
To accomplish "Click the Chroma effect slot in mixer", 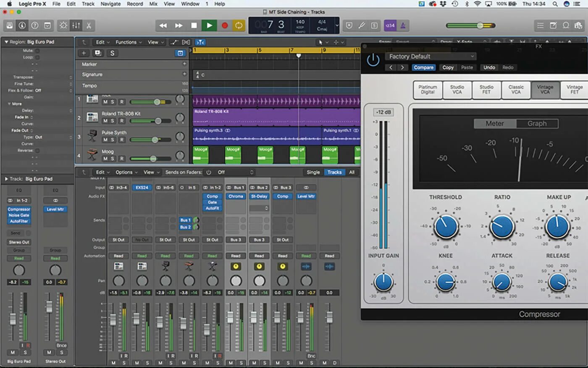I will click(x=236, y=196).
